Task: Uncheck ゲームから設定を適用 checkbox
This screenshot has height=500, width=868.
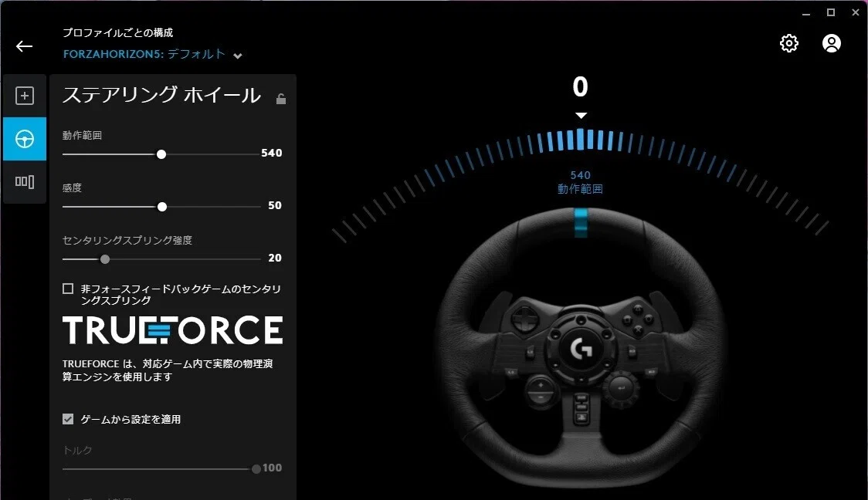Action: click(68, 419)
